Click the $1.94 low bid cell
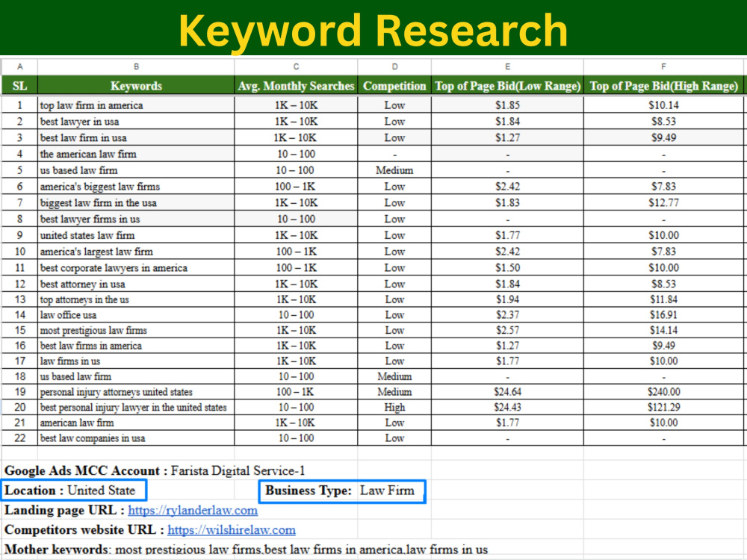The width and height of the screenshot is (747, 560). coord(507,299)
